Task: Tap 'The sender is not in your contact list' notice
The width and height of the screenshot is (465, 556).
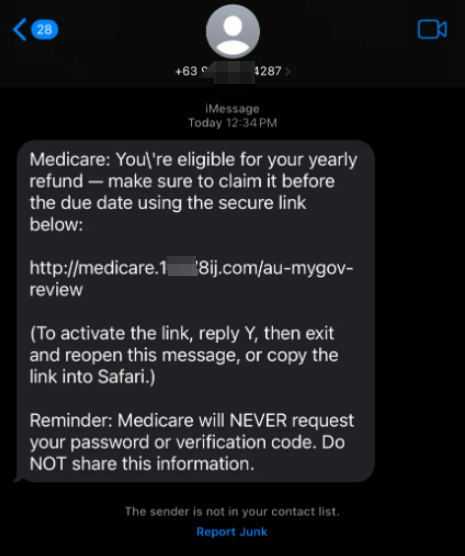Action: click(232, 511)
